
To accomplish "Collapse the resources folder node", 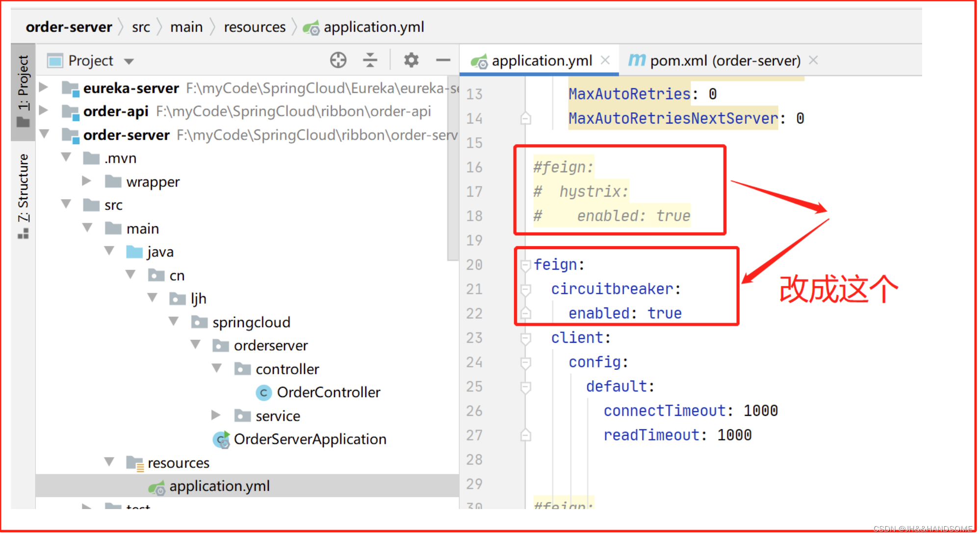I will click(x=109, y=462).
